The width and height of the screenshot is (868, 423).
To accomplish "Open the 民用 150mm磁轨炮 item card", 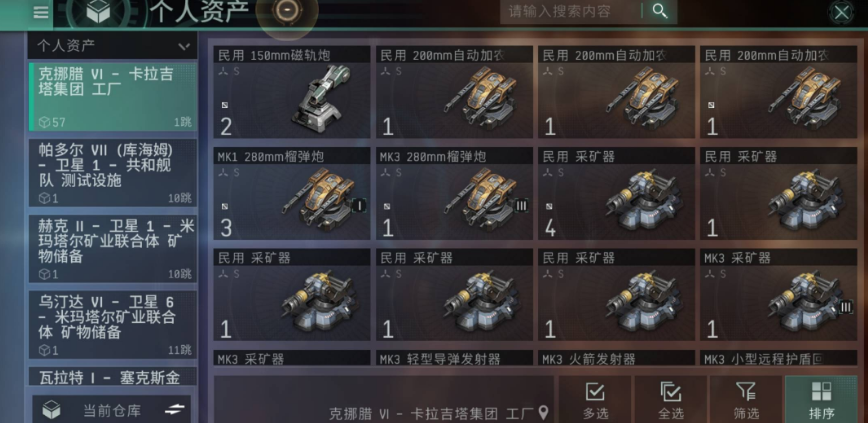I will pos(292,92).
